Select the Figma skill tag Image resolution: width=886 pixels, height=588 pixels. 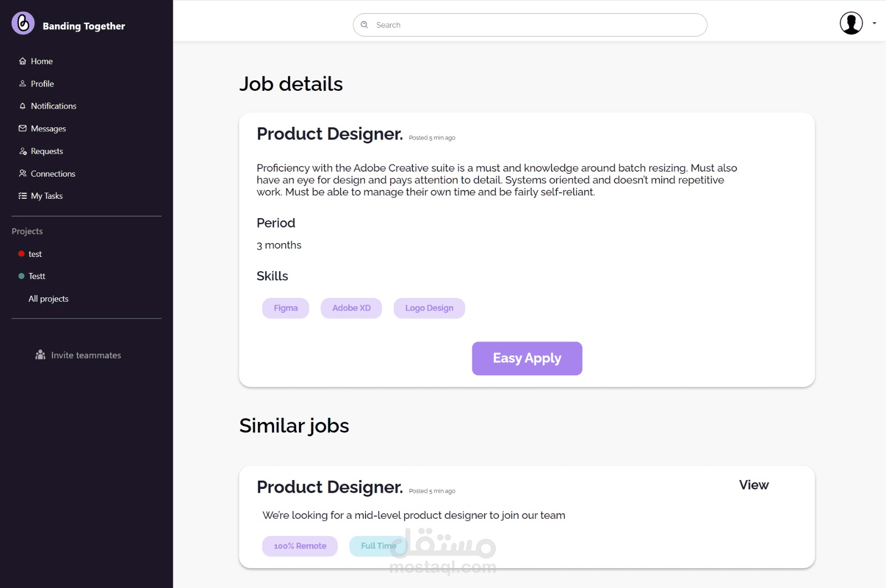click(286, 308)
